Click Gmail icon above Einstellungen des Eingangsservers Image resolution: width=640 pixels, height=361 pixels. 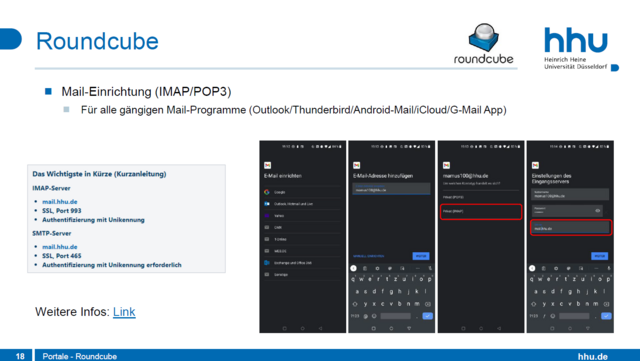pos(535,165)
